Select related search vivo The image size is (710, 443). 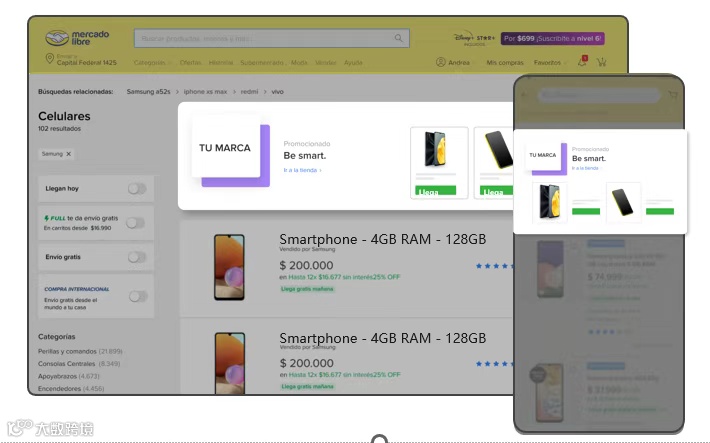pos(278,91)
